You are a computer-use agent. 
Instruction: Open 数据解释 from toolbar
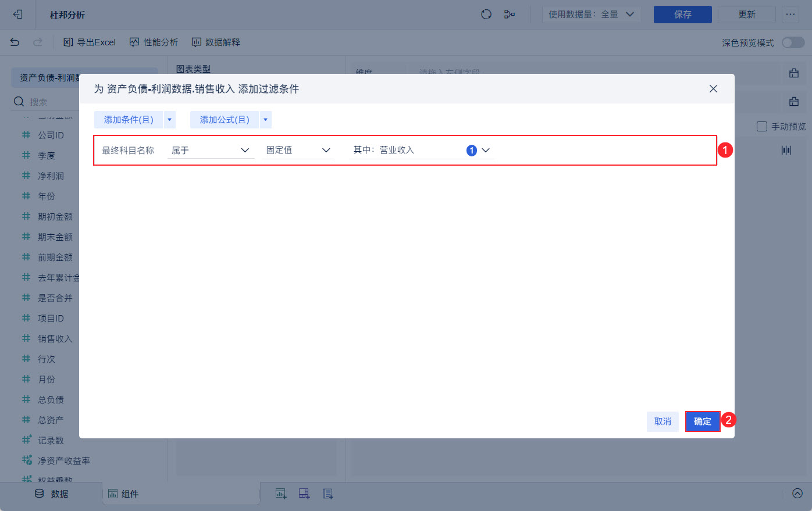coord(216,42)
